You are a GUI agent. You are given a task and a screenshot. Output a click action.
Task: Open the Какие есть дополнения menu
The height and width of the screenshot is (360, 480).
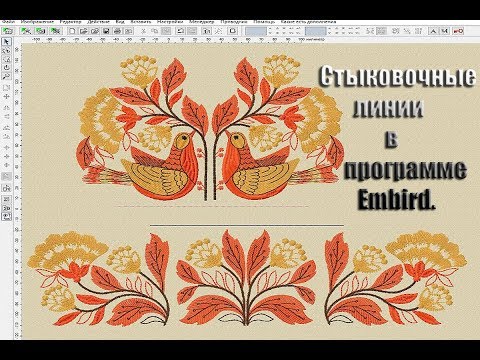point(308,22)
